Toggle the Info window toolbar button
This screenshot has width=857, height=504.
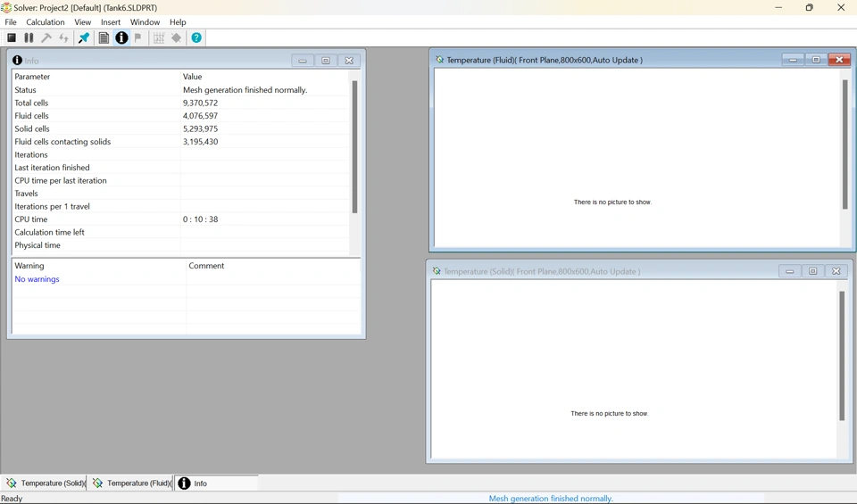click(x=121, y=37)
